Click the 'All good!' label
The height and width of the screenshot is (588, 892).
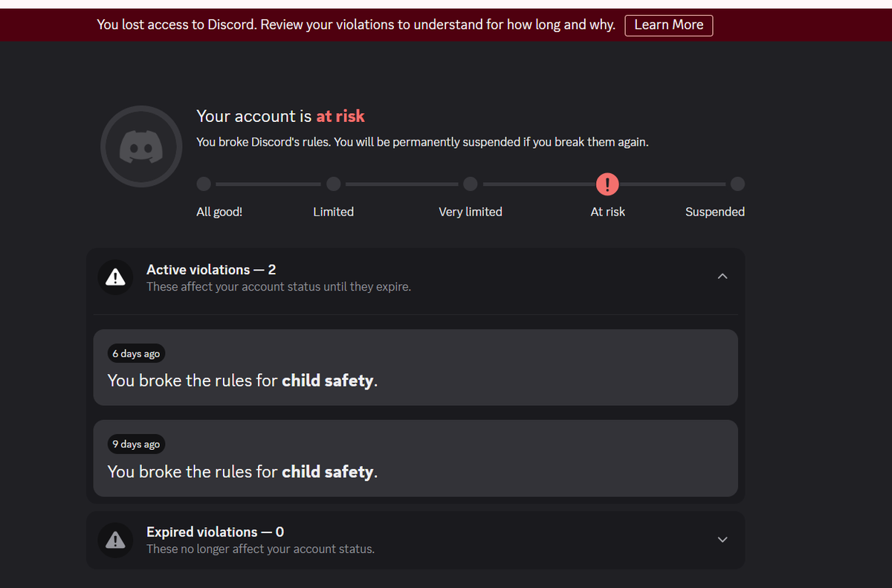coord(219,212)
